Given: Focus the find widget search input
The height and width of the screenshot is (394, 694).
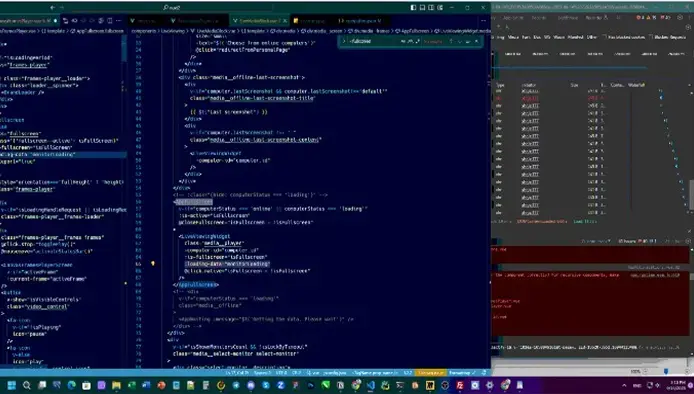Looking at the screenshot, I should [374, 41].
